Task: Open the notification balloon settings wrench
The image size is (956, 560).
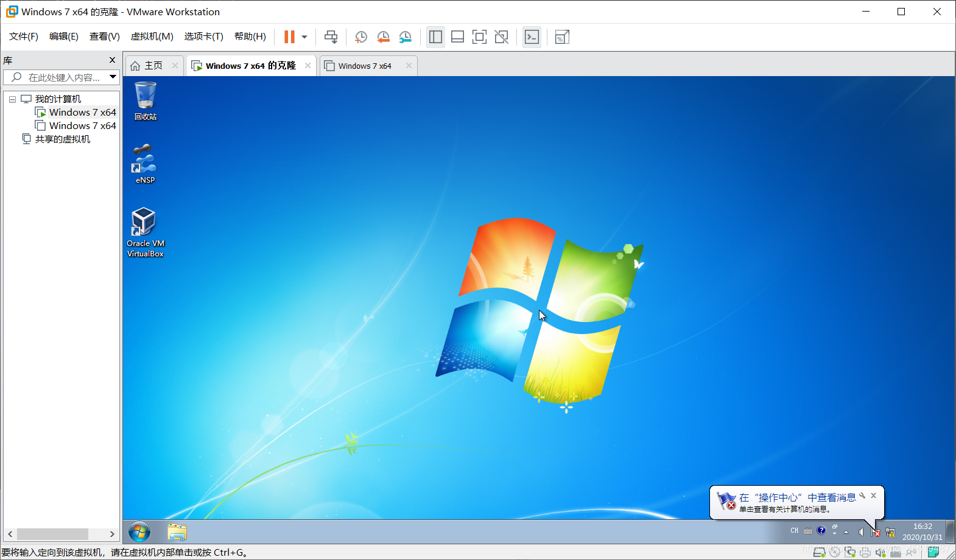Action: 862,495
